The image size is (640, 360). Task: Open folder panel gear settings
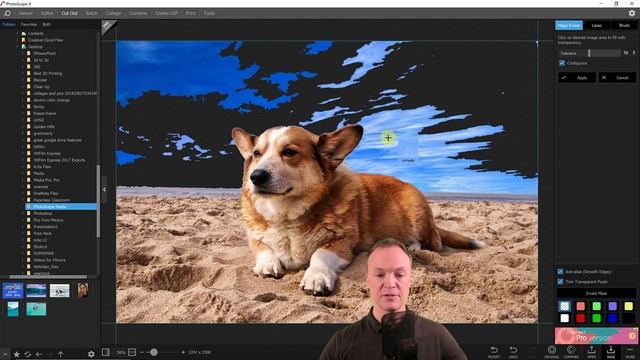[x=91, y=354]
